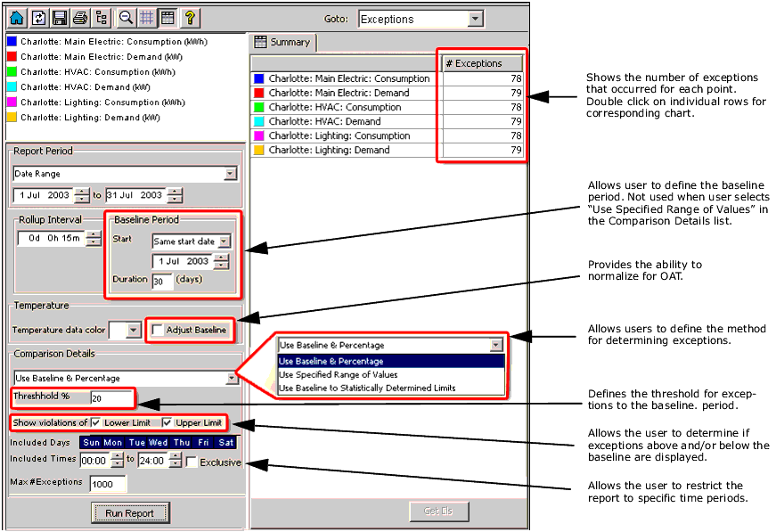The width and height of the screenshot is (776, 532).
Task: Open the Goto Exceptions dropdown
Action: tap(475, 19)
